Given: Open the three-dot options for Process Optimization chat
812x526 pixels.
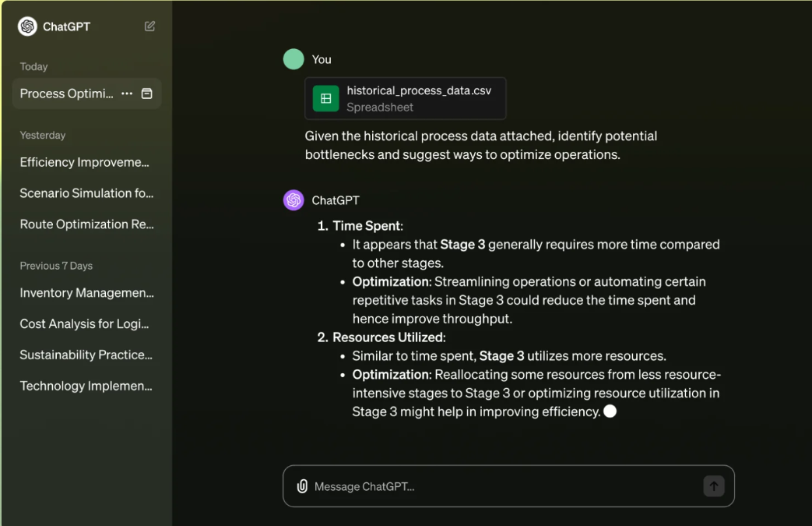Looking at the screenshot, I should (x=127, y=94).
